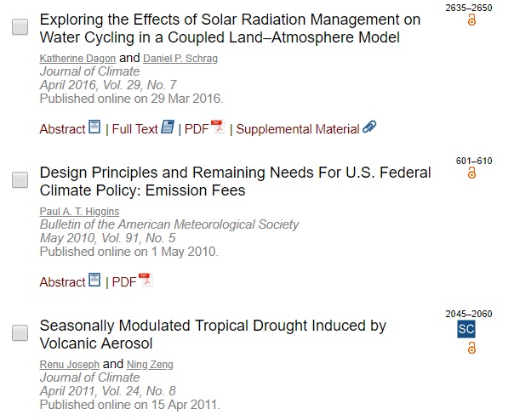This screenshot has width=514, height=420.
Task: Click the PDF icon for the Emission Fees article
Action: 146,280
